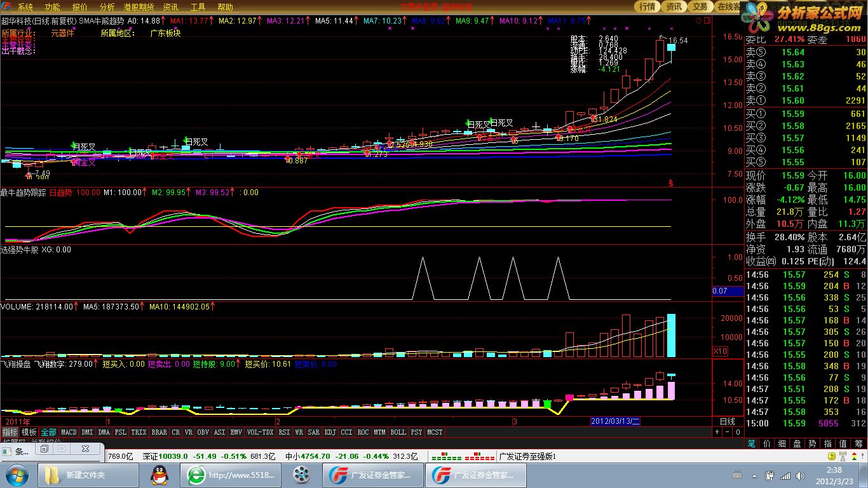
Task: Open the 报价 menu
Action: [79, 7]
